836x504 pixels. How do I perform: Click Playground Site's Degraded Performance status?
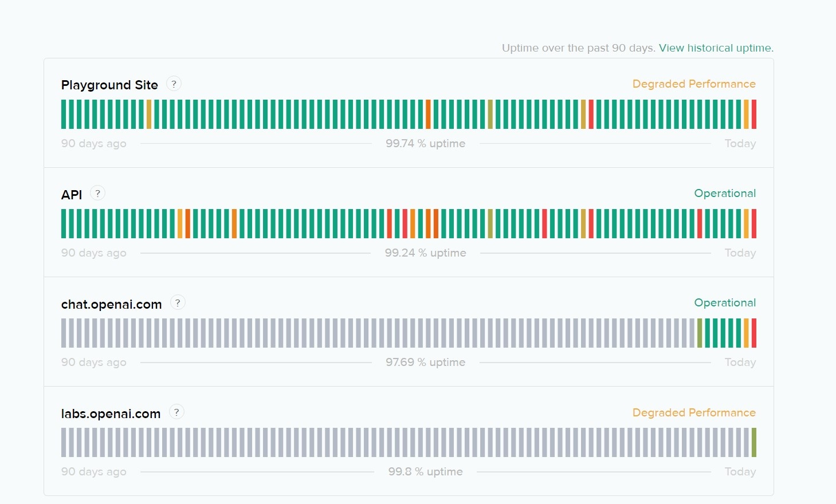pos(693,84)
